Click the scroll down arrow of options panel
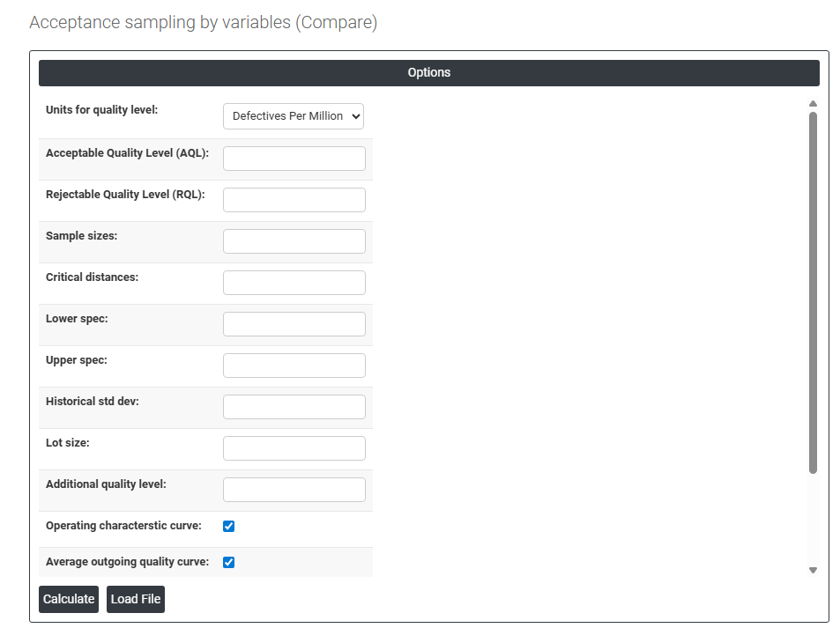 point(813,570)
